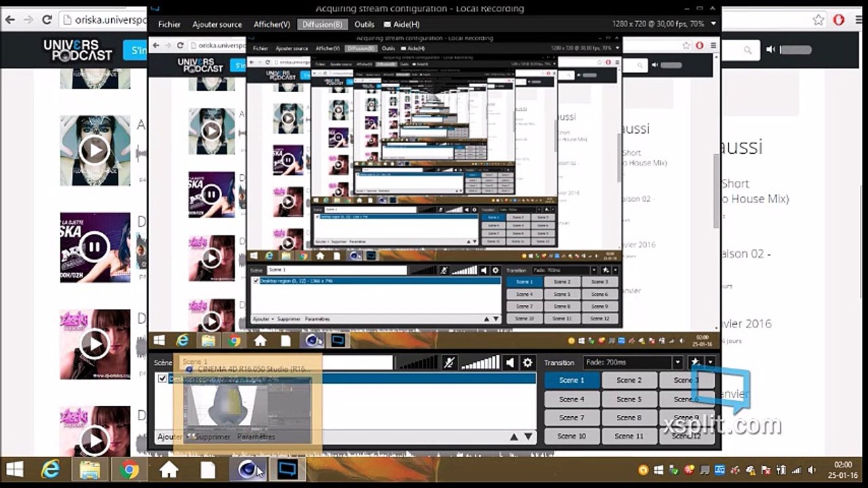This screenshot has height=488, width=868.
Task: Switch to Scene 11 in outermost XSplit
Action: coord(629,436)
